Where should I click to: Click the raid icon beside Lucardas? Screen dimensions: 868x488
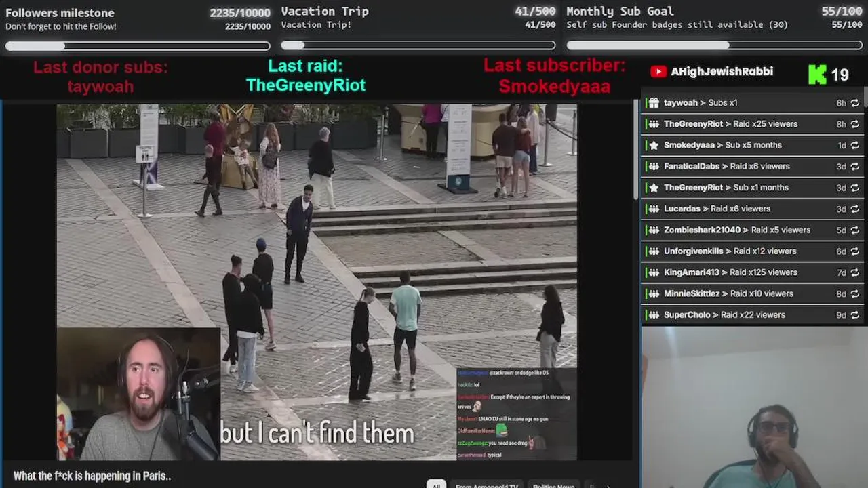pyautogui.click(x=653, y=209)
